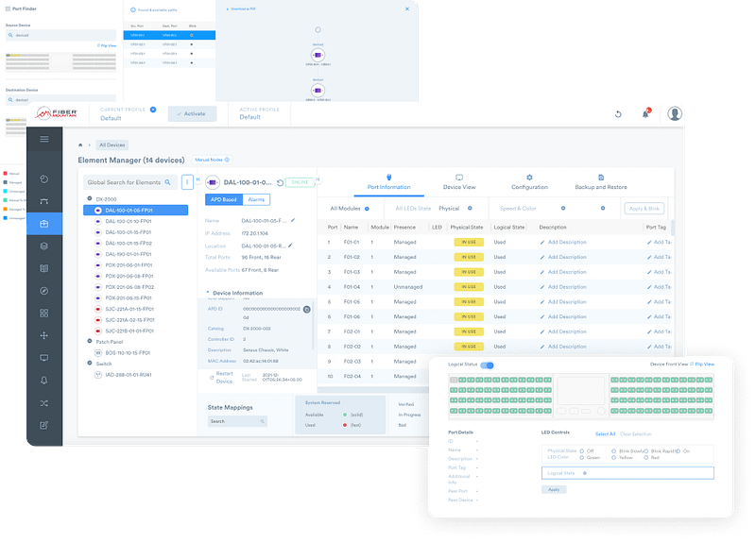Open the four-squares grid sidebar icon
Screen dimensions: 756x543
(x=43, y=314)
